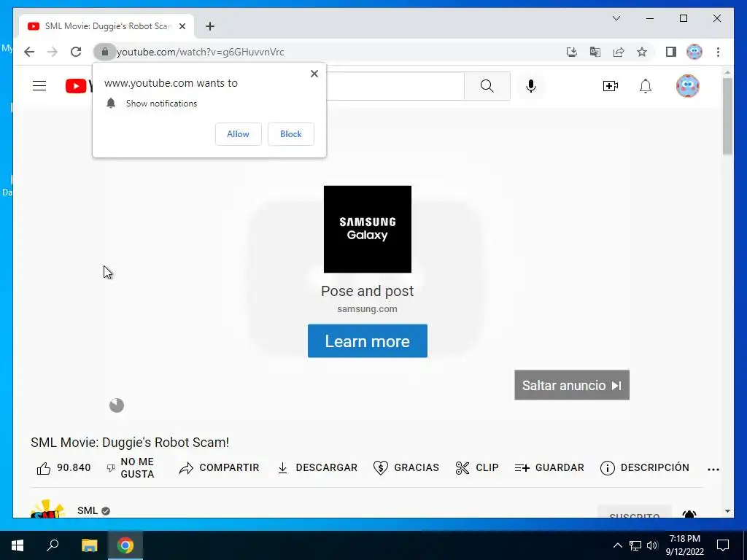The image size is (747, 560).
Task: Click the YouTube search input field
Action: pos(395,86)
